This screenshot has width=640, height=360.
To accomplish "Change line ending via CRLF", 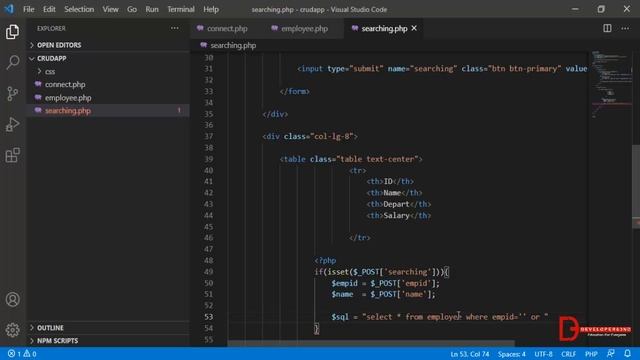I will tap(569, 354).
